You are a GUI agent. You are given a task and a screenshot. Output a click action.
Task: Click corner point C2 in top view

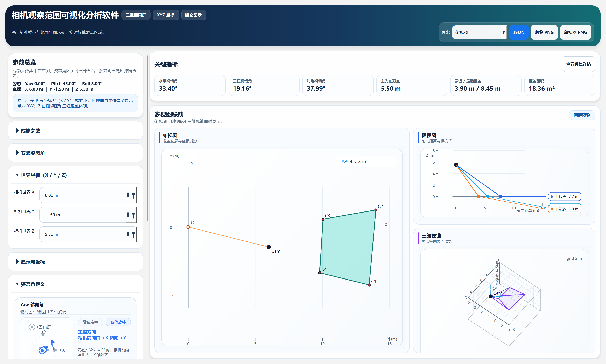tap(376, 210)
